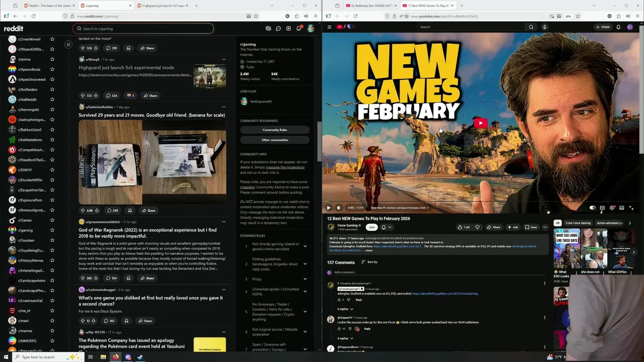This screenshot has height=362, width=644.
Task: Join the Force Gaming channel
Action: coord(372,227)
